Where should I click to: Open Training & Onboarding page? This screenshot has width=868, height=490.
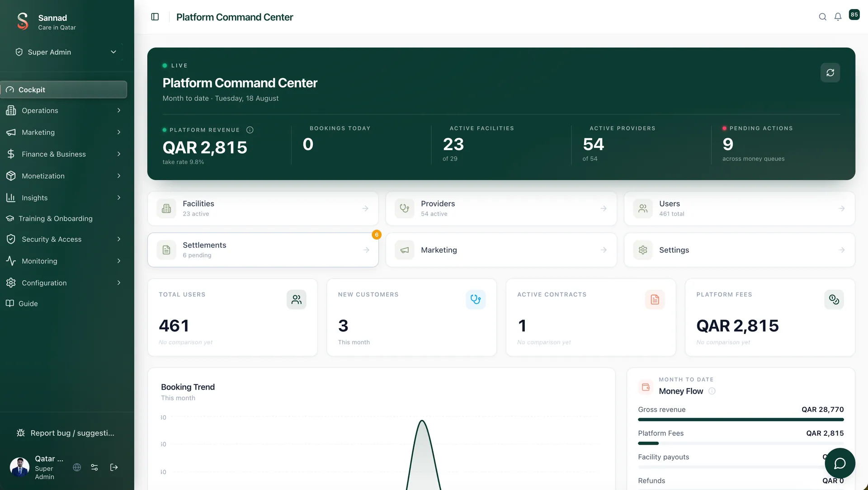click(x=64, y=218)
